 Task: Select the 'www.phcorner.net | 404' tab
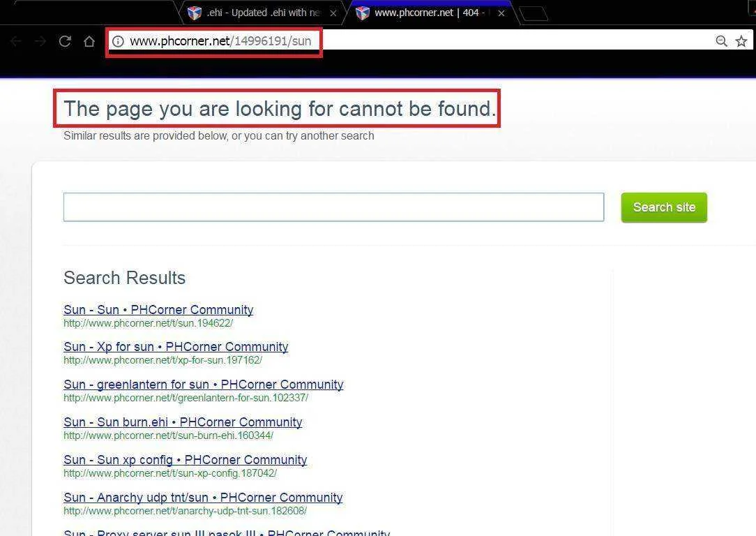pyautogui.click(x=430, y=13)
